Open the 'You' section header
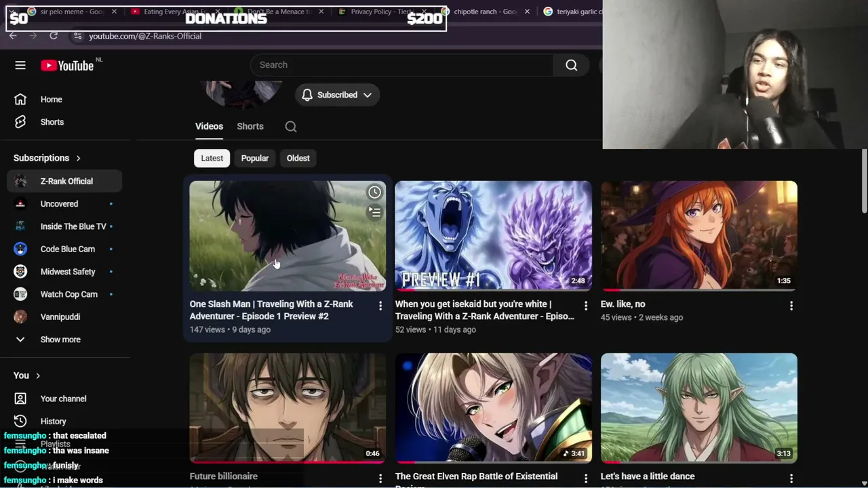Viewport: 868px width, 488px height. 27,375
